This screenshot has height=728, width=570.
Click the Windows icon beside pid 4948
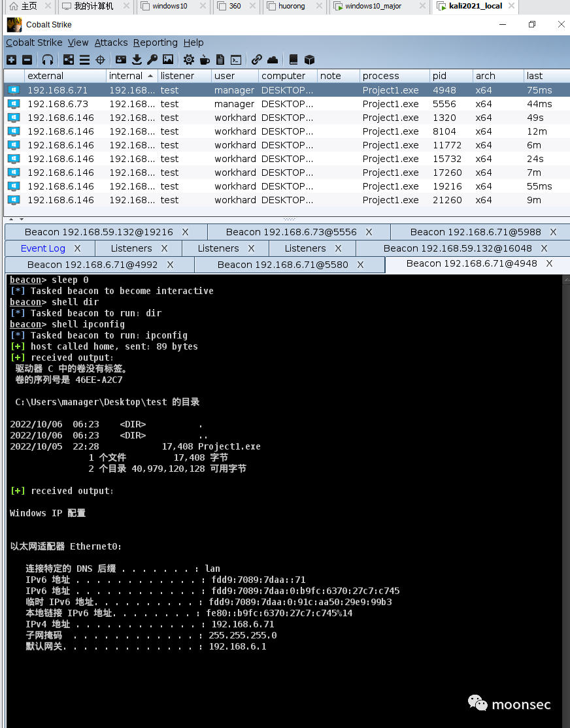pyautogui.click(x=14, y=90)
